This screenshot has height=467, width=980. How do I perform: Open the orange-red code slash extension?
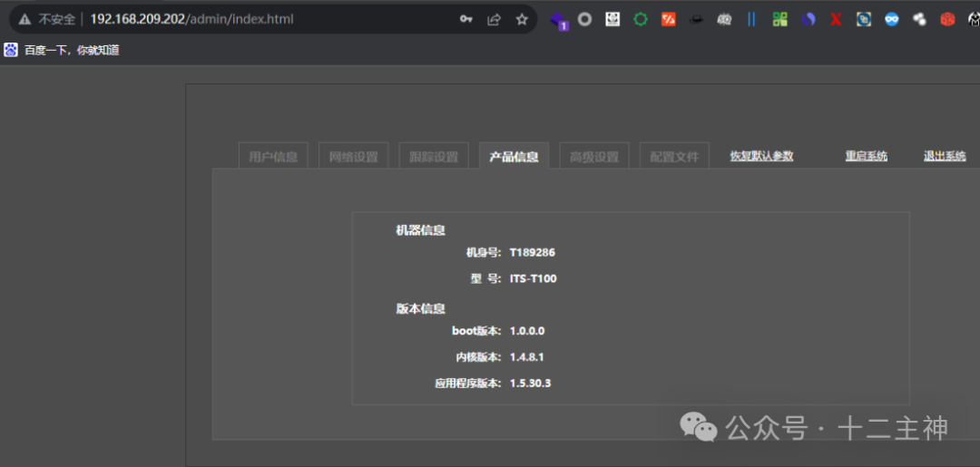coord(668,19)
